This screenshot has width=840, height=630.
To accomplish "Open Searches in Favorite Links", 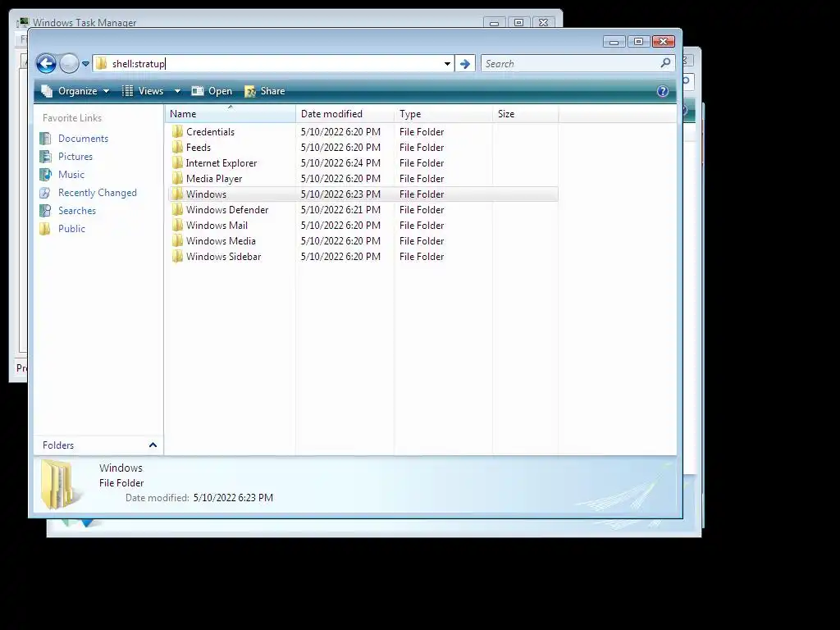I will [77, 211].
